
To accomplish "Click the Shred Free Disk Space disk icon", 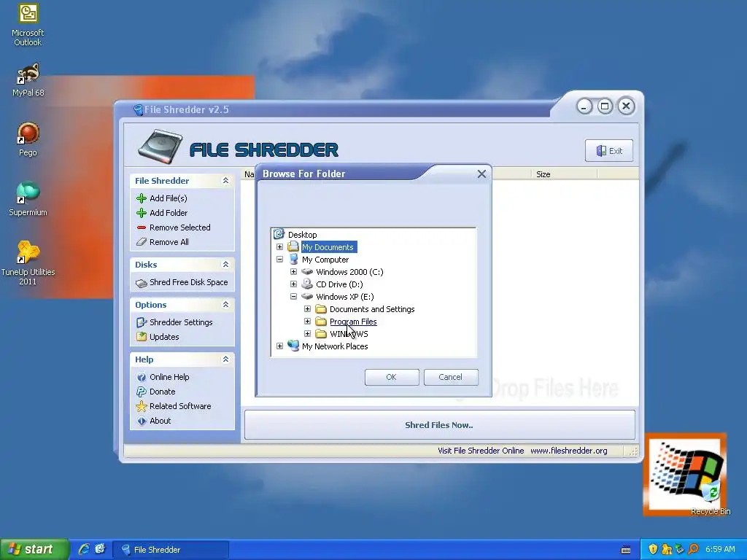I will pyautogui.click(x=141, y=283).
